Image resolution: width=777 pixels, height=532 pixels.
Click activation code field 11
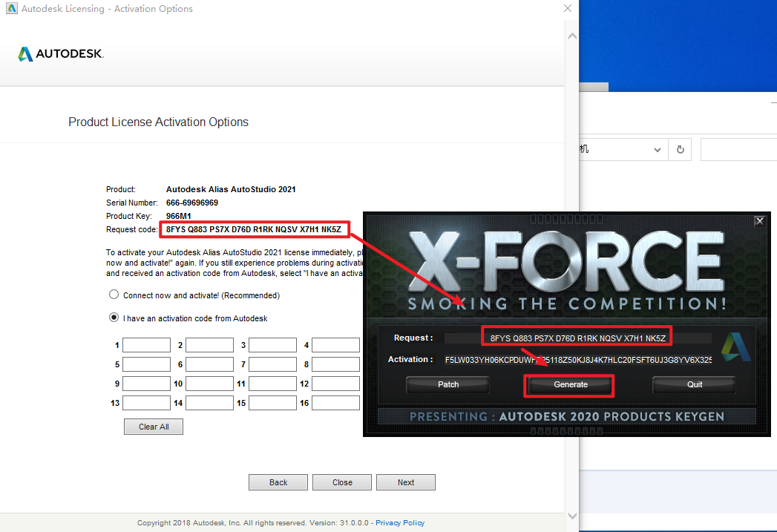tap(272, 384)
